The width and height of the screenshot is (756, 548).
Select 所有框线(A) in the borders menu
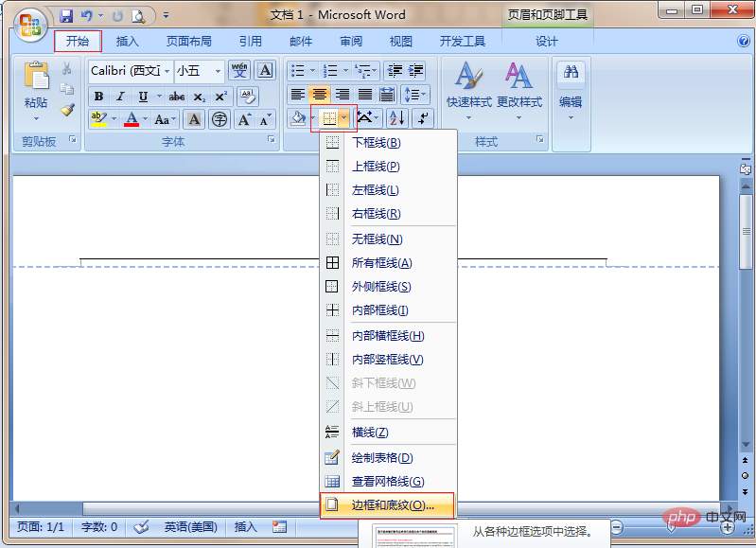pos(381,263)
